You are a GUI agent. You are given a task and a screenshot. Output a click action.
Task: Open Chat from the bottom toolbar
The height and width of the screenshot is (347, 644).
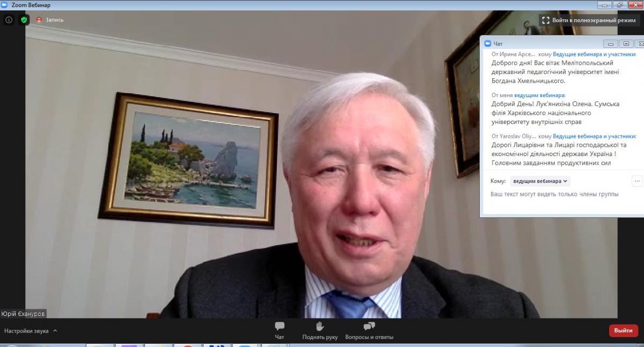click(280, 330)
